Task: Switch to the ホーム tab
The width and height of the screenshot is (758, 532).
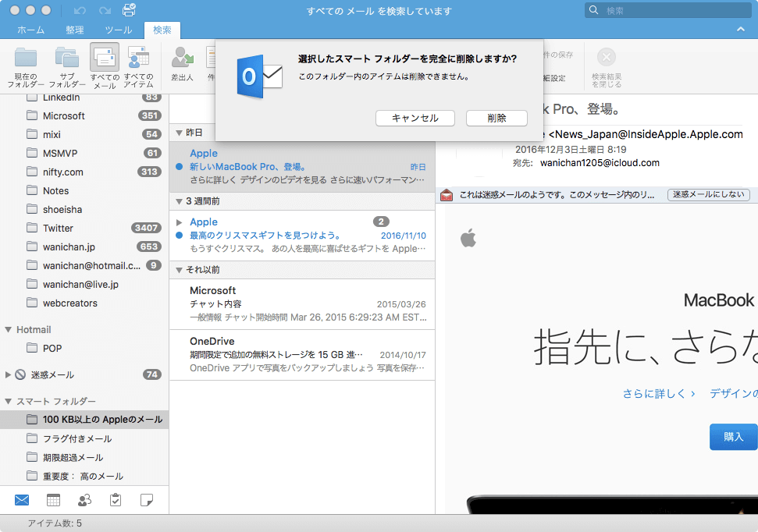Action: point(31,30)
